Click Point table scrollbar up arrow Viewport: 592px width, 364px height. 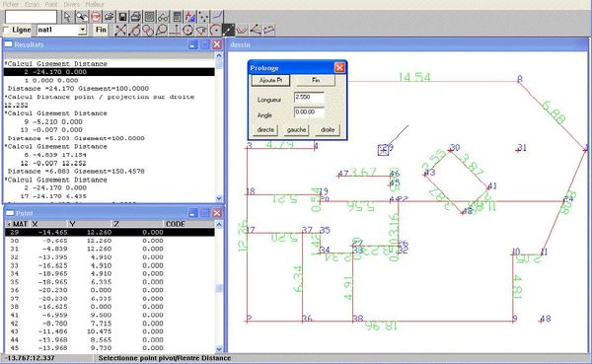pyautogui.click(x=219, y=225)
